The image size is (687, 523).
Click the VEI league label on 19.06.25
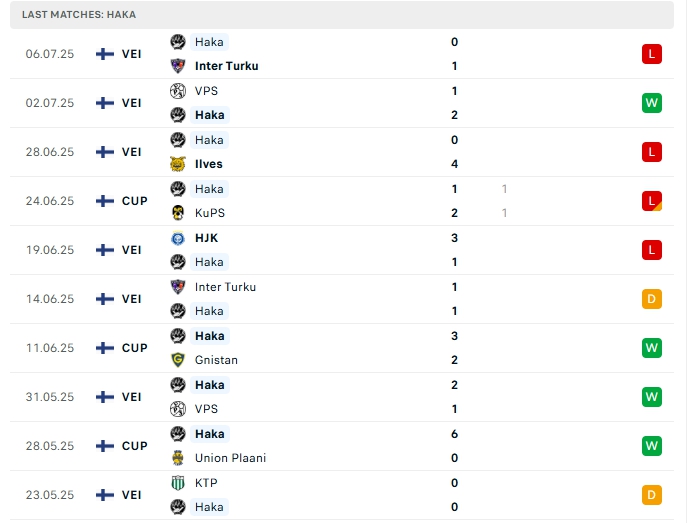132,250
